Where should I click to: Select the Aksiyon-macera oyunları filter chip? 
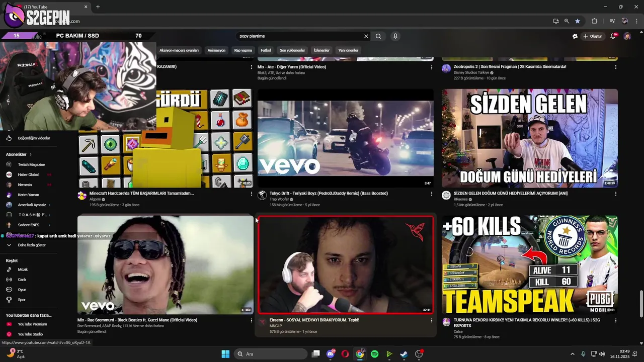179,50
